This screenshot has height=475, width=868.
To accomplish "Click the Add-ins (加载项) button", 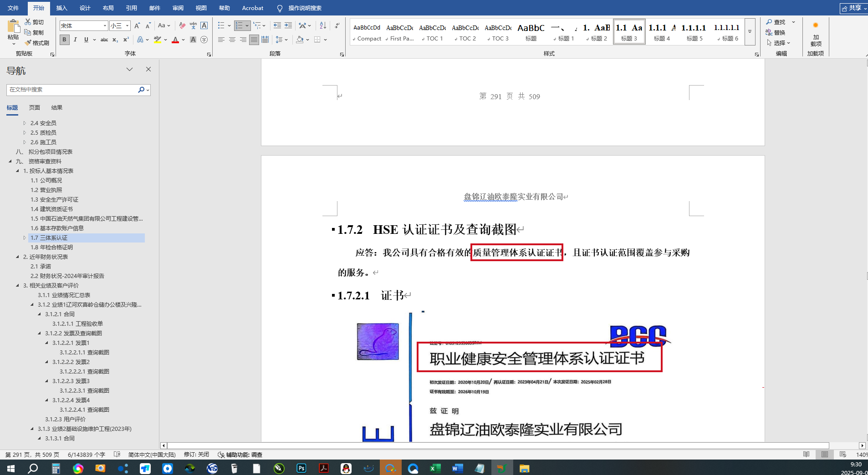I will (x=816, y=34).
